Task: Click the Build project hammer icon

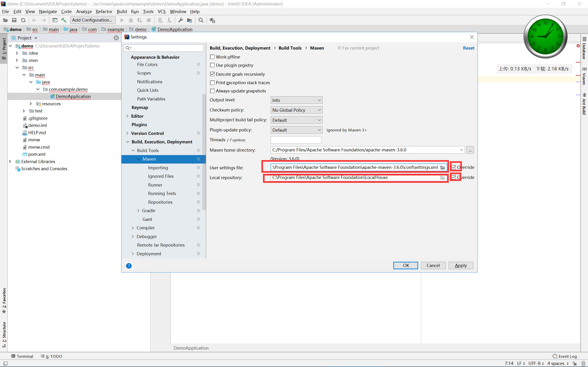Action: 64,20
